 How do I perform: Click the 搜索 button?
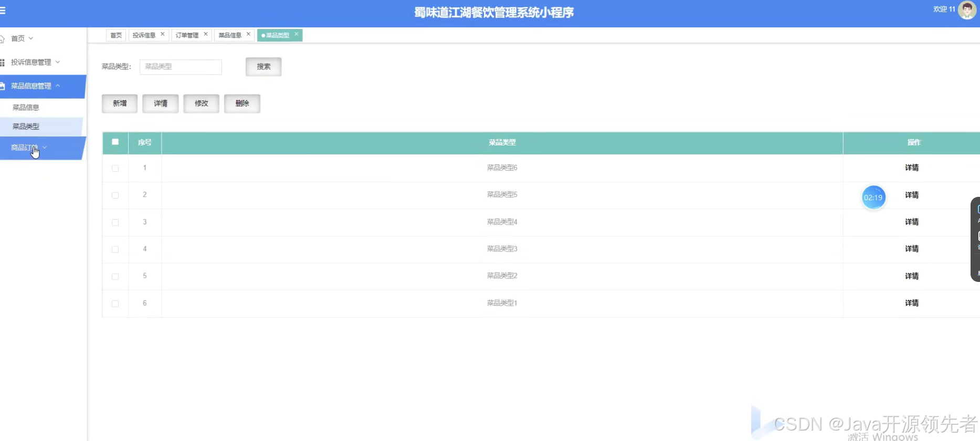coord(264,67)
